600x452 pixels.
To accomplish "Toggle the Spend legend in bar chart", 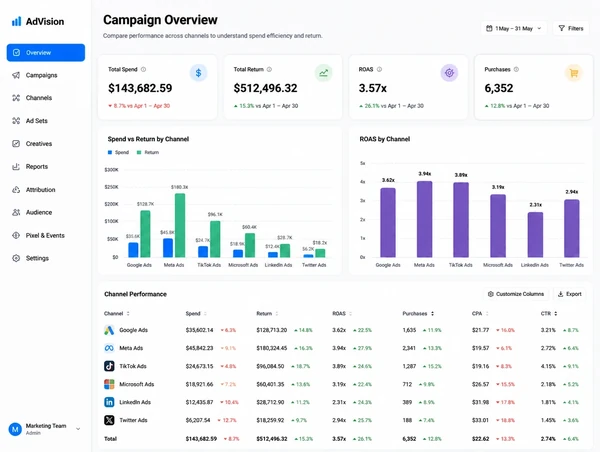I will pos(118,152).
